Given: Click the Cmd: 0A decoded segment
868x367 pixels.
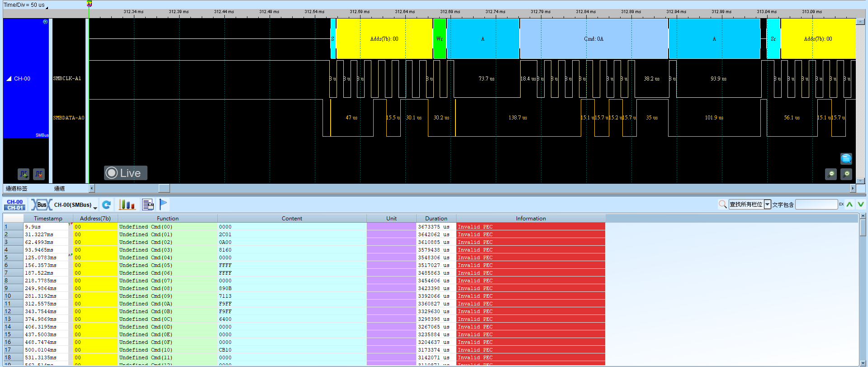Looking at the screenshot, I should click(594, 38).
